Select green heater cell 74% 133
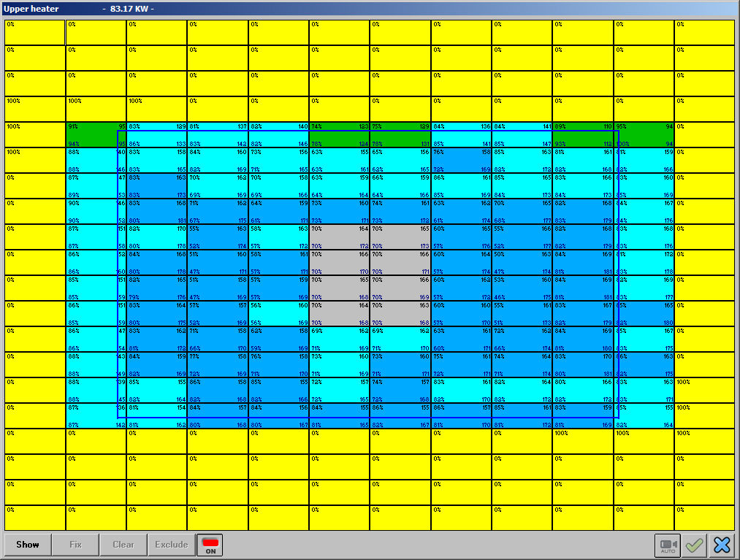The width and height of the screenshot is (740, 560). tap(340, 135)
